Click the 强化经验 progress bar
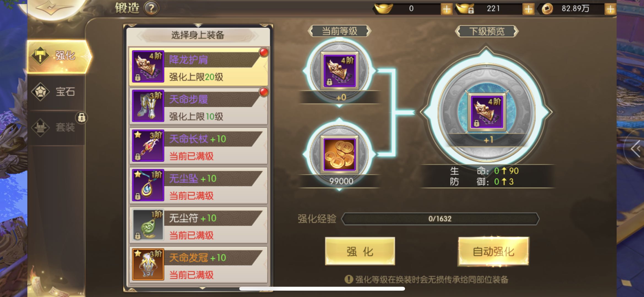The height and width of the screenshot is (297, 644). coord(440,219)
